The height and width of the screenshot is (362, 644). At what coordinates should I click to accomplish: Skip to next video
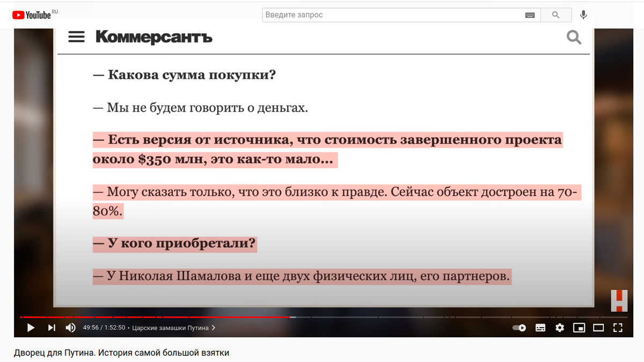52,328
